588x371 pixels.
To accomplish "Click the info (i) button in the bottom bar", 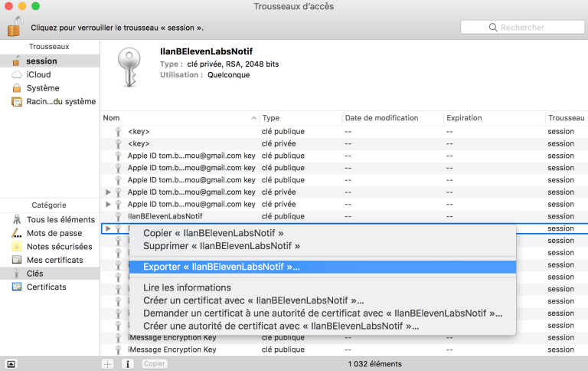I will (x=129, y=364).
